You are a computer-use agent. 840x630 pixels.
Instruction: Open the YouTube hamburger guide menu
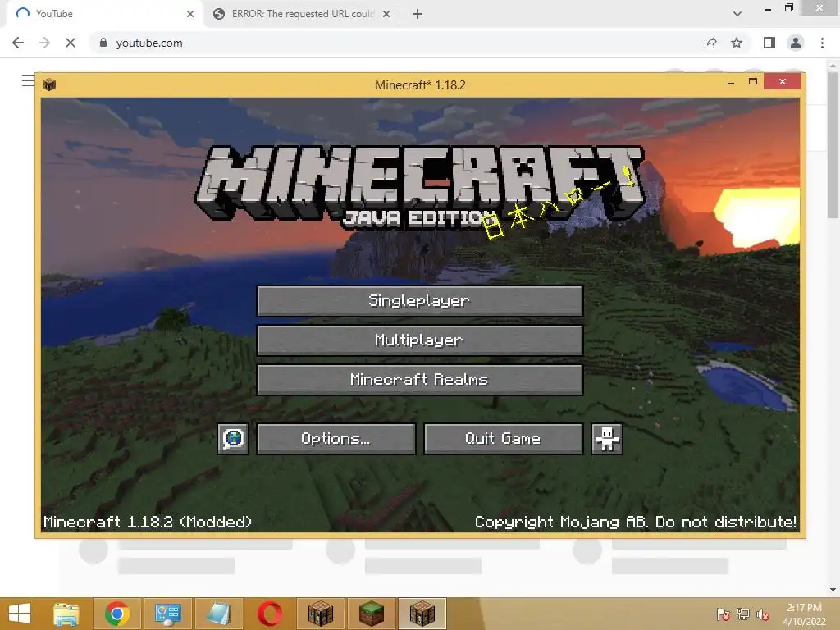[x=28, y=81]
